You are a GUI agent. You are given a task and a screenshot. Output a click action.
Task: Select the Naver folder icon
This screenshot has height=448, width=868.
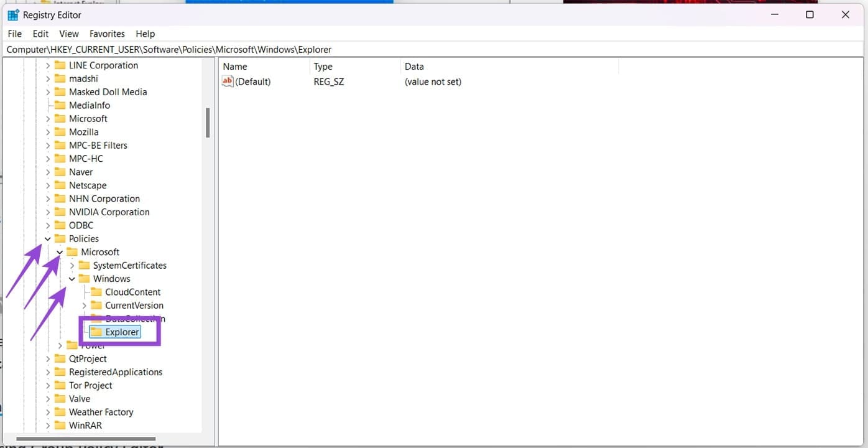tap(60, 172)
